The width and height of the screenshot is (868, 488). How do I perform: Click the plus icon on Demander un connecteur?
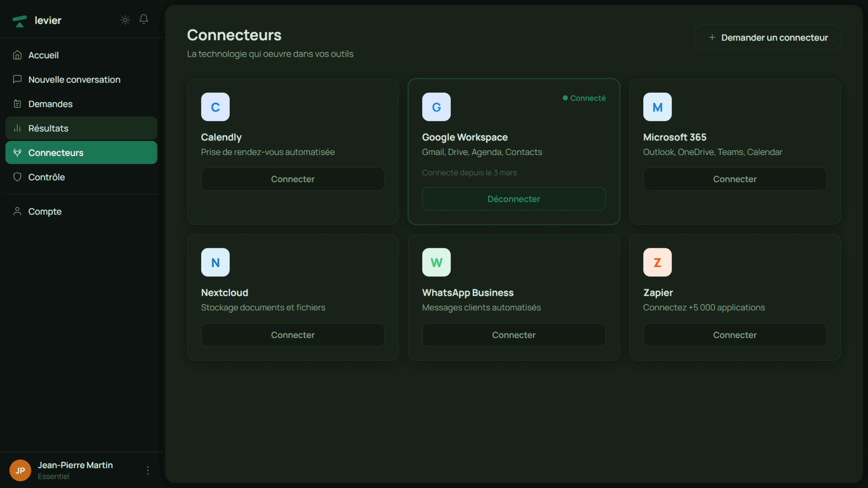click(x=712, y=37)
